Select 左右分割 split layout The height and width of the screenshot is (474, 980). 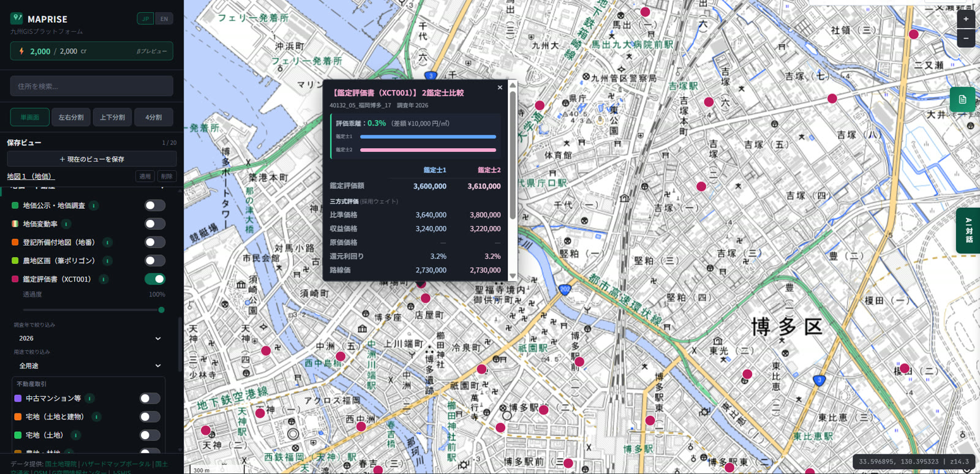(x=71, y=117)
